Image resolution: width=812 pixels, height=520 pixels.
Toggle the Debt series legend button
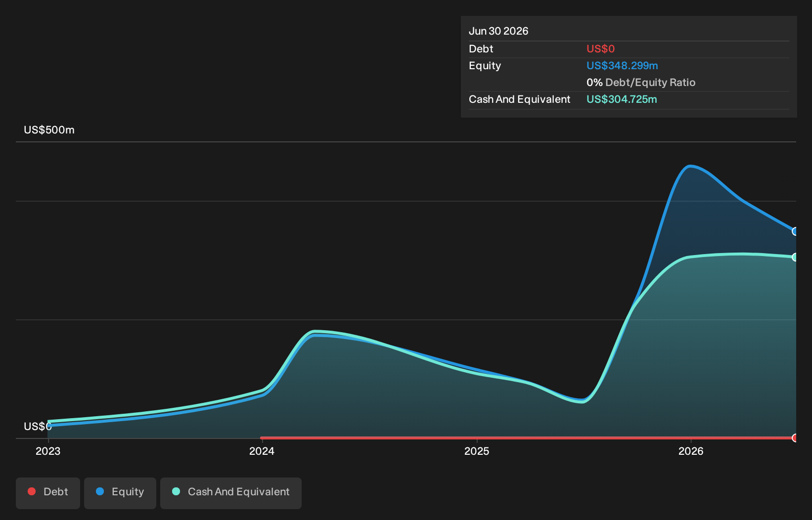click(48, 493)
